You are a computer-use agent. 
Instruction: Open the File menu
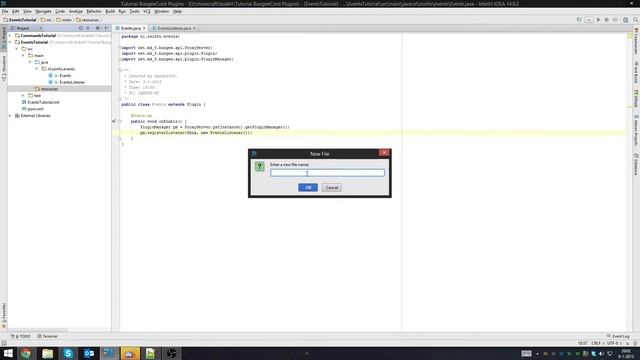[x=5, y=11]
